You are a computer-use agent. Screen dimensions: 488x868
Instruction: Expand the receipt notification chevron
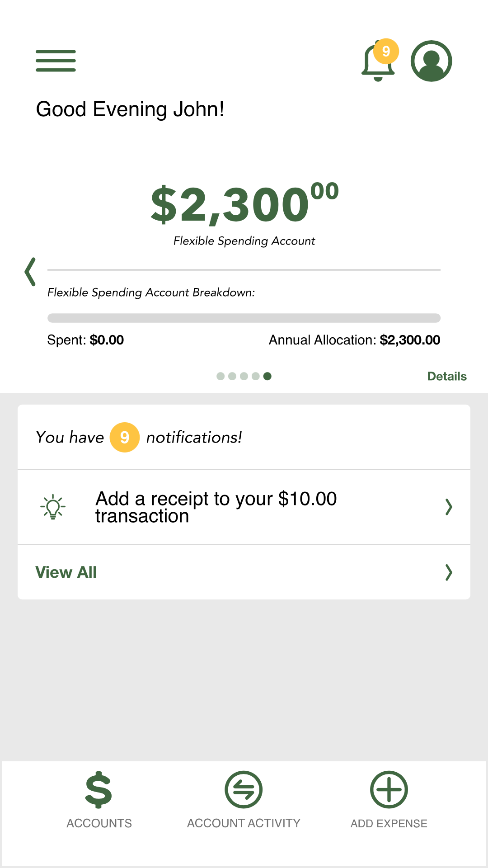click(x=448, y=507)
